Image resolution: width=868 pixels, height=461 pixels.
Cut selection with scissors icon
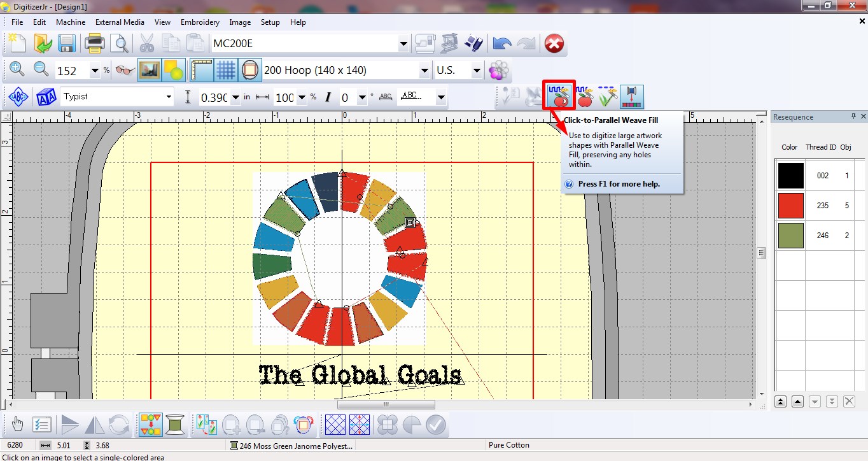pos(146,43)
